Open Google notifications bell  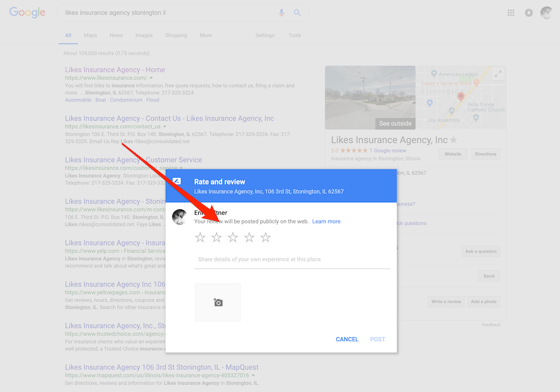tap(529, 13)
